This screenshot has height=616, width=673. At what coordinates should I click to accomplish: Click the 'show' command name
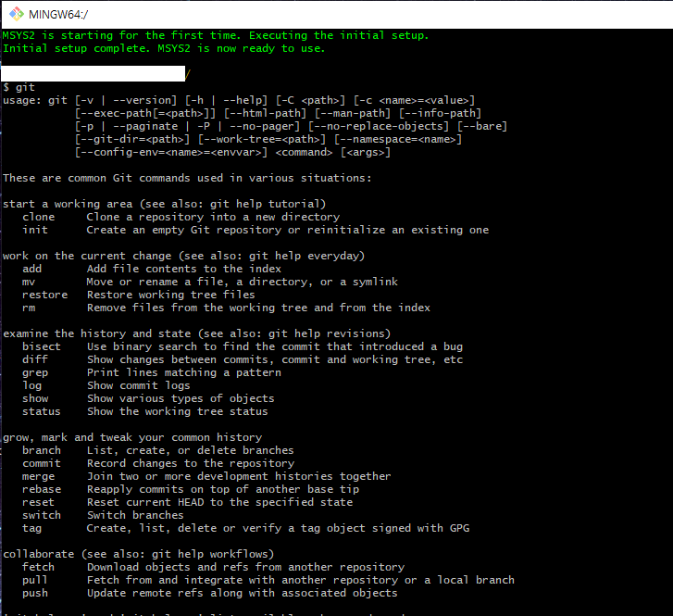pos(35,398)
